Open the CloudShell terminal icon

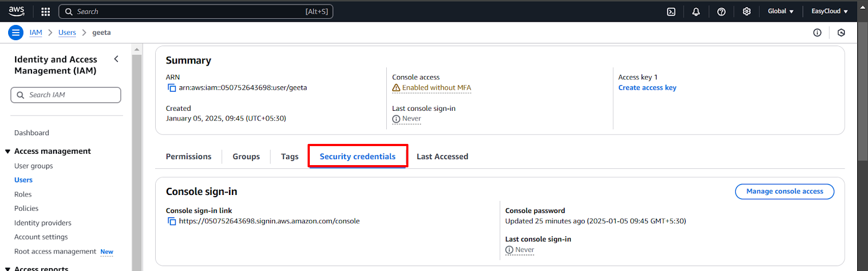pos(671,11)
